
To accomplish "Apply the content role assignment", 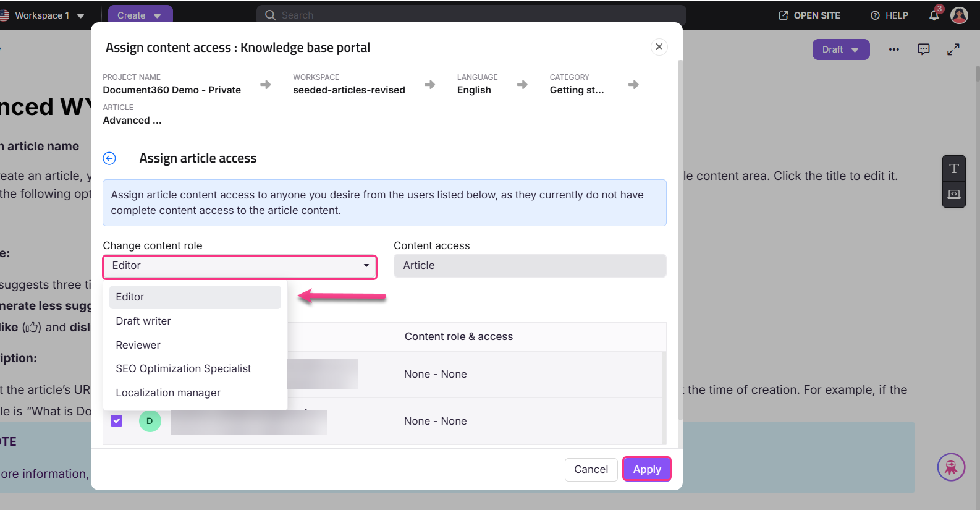I will [x=647, y=469].
